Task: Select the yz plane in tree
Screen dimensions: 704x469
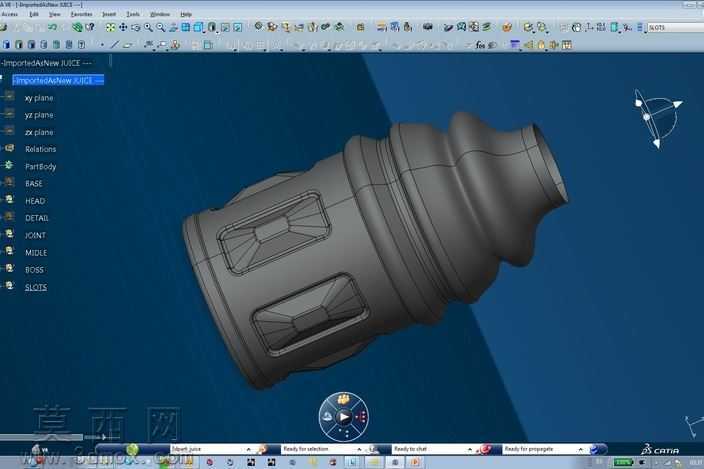Action: [x=39, y=115]
